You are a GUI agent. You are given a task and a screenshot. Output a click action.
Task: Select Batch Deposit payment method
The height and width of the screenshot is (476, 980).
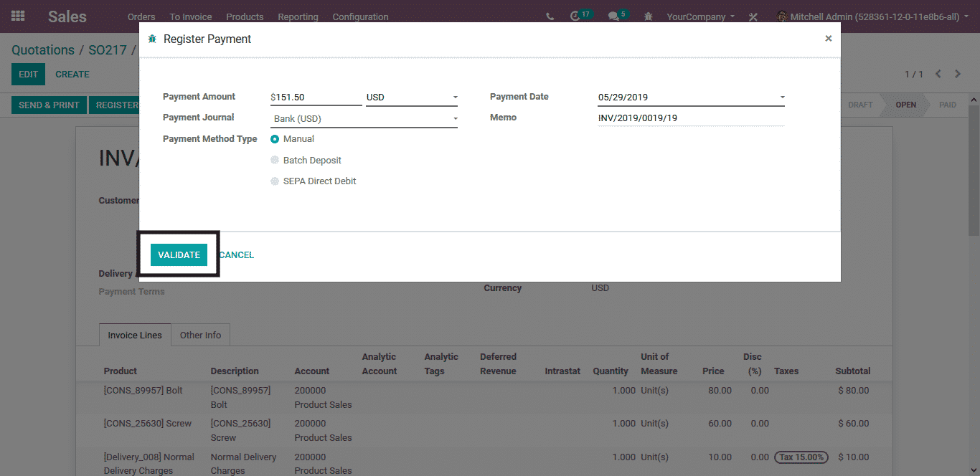tap(275, 161)
